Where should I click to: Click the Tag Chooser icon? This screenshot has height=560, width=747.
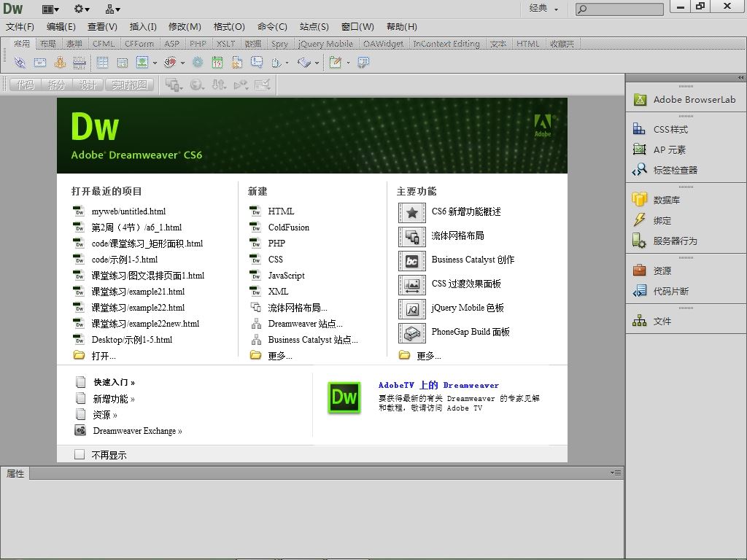pos(363,63)
